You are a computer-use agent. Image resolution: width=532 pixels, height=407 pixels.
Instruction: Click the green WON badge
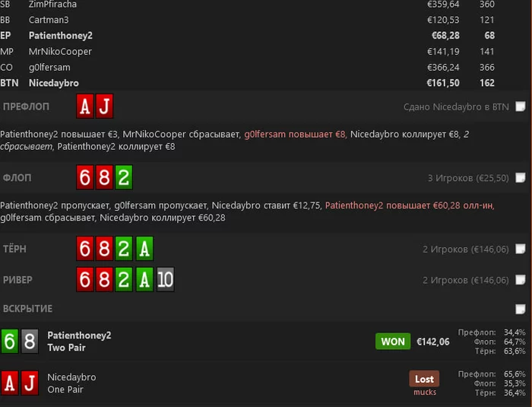pyautogui.click(x=393, y=342)
